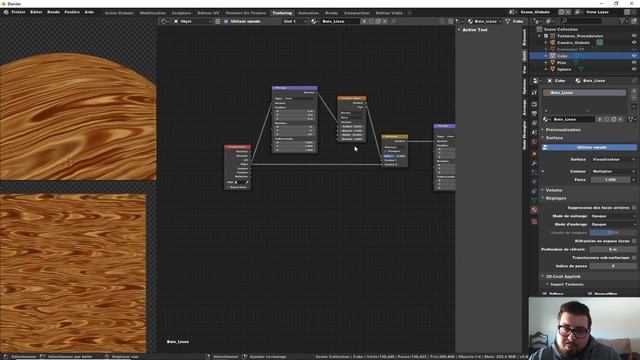Toggle Sphère visibility eye icon

click(634, 69)
